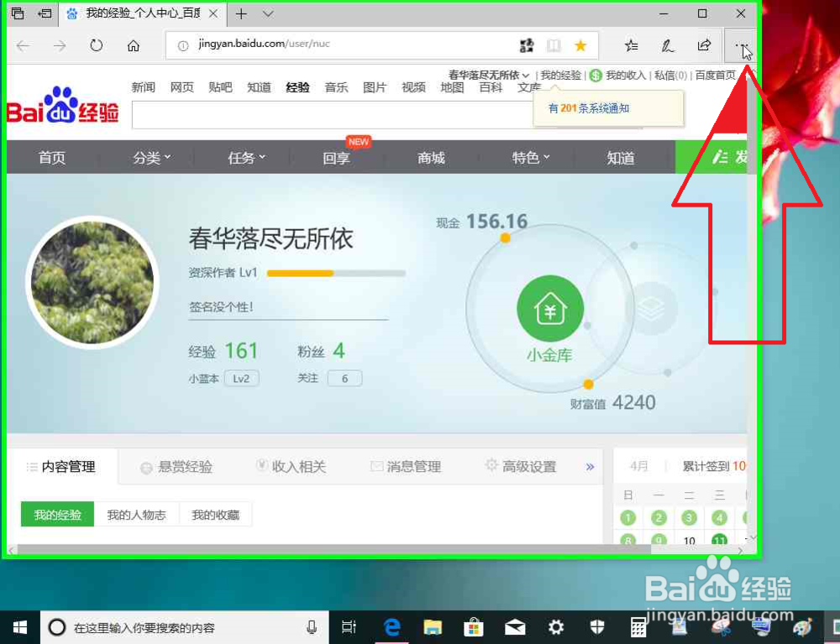
Task: Click the profile avatar picture
Action: [92, 281]
